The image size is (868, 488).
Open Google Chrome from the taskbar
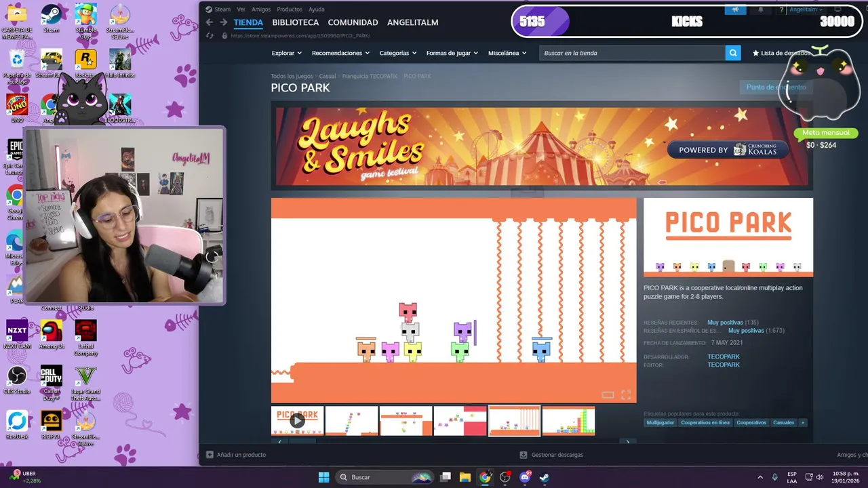click(x=485, y=477)
